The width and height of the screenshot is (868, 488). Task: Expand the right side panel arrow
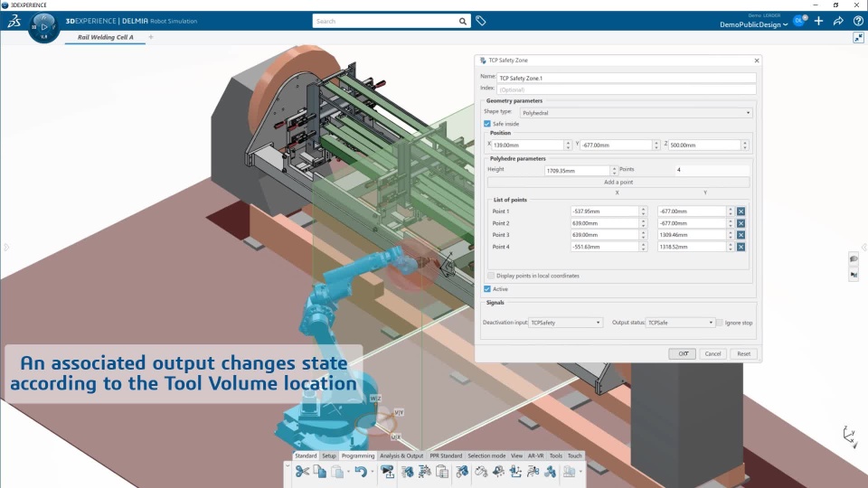pyautogui.click(x=863, y=247)
